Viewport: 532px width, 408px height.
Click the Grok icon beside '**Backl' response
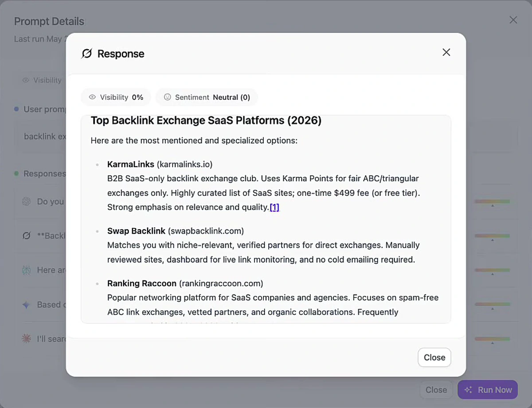click(27, 235)
